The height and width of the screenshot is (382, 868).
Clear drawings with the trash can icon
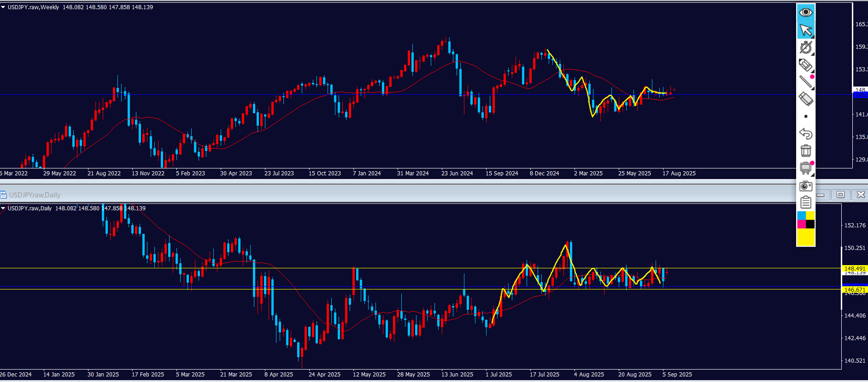pos(805,150)
